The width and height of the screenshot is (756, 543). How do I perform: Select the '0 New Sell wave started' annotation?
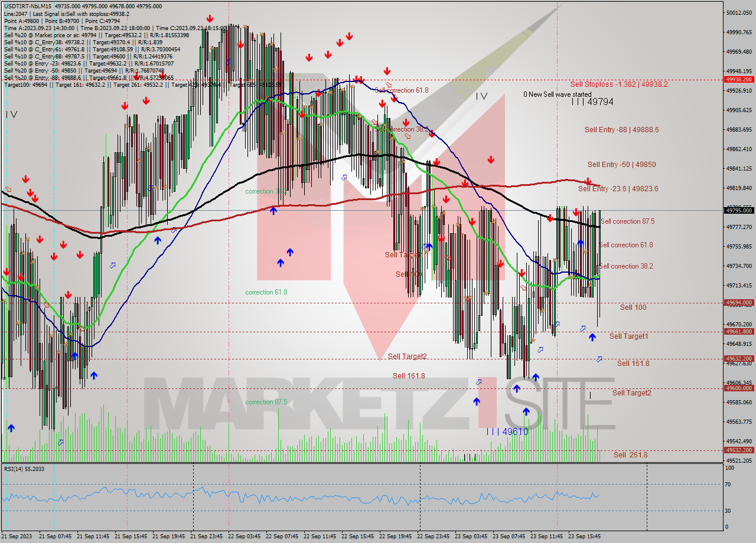point(557,94)
